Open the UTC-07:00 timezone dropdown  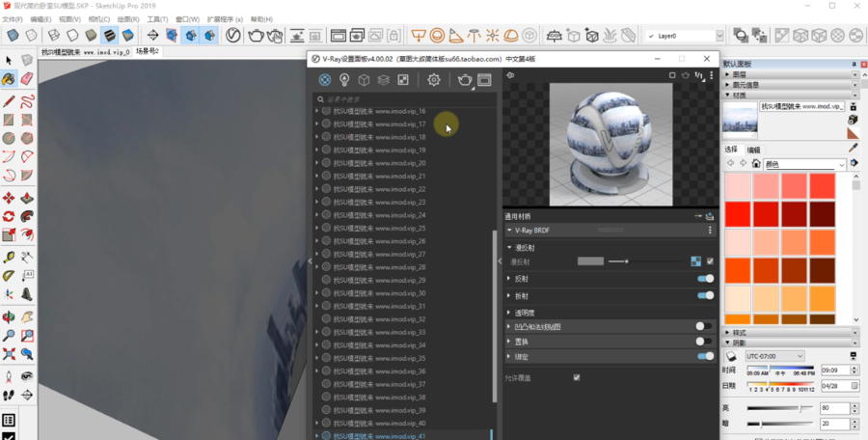coord(773,356)
